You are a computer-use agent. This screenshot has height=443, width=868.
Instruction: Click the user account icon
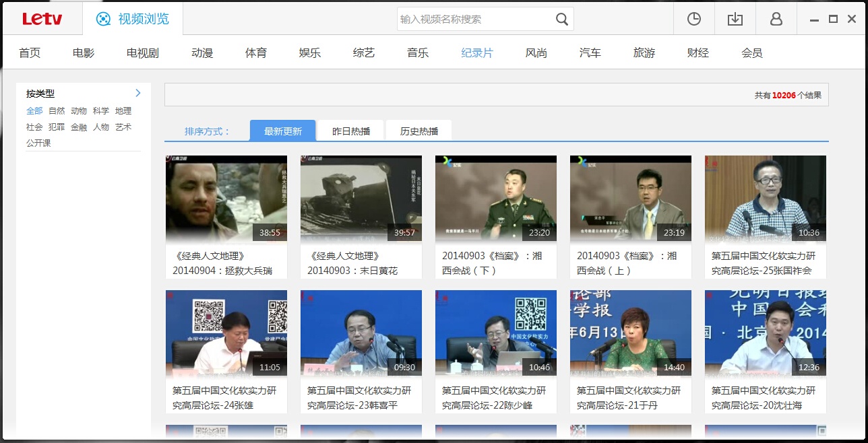click(x=776, y=19)
